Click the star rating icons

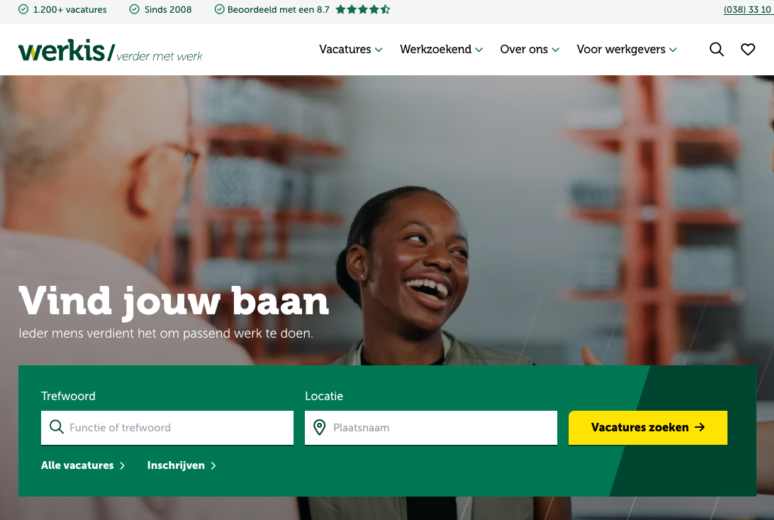point(363,9)
